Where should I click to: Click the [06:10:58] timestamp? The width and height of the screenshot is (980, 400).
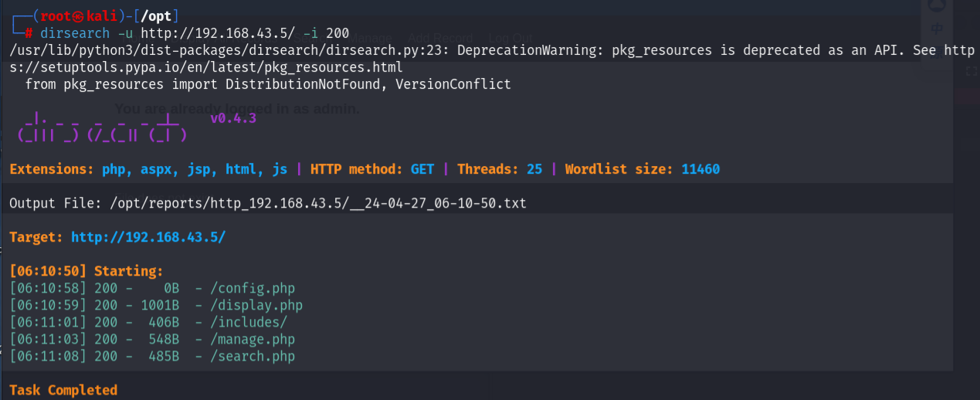click(48, 288)
